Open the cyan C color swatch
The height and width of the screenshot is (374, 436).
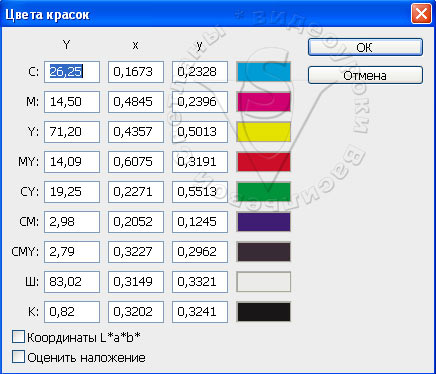click(x=264, y=72)
